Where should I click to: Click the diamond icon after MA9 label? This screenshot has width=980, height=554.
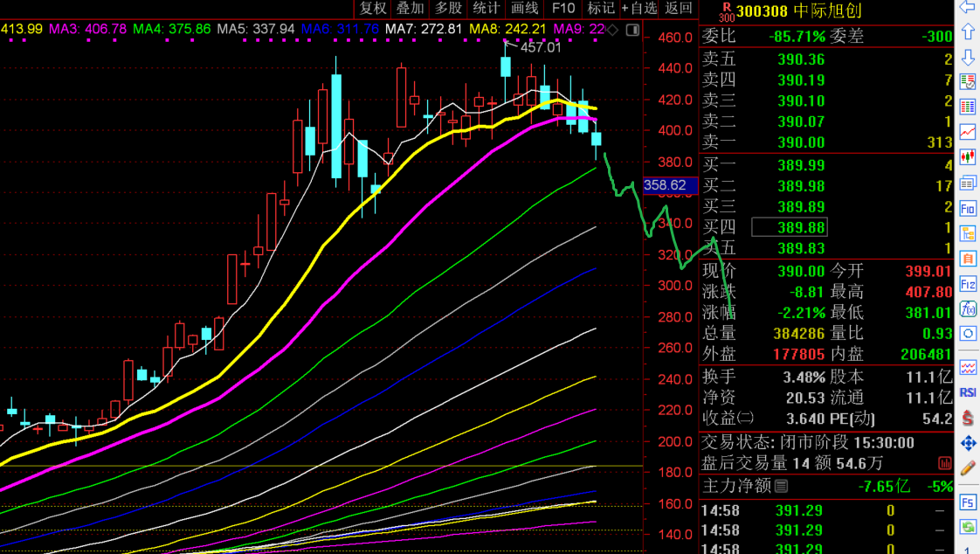pyautogui.click(x=612, y=30)
